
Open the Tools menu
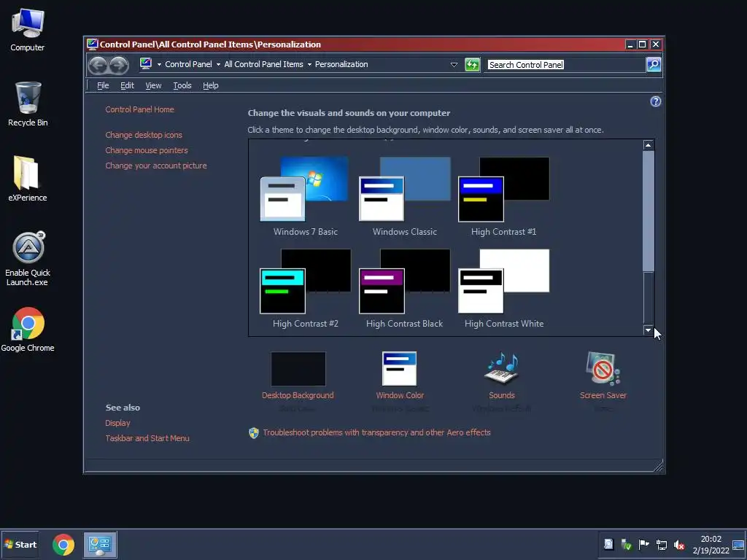pyautogui.click(x=182, y=86)
